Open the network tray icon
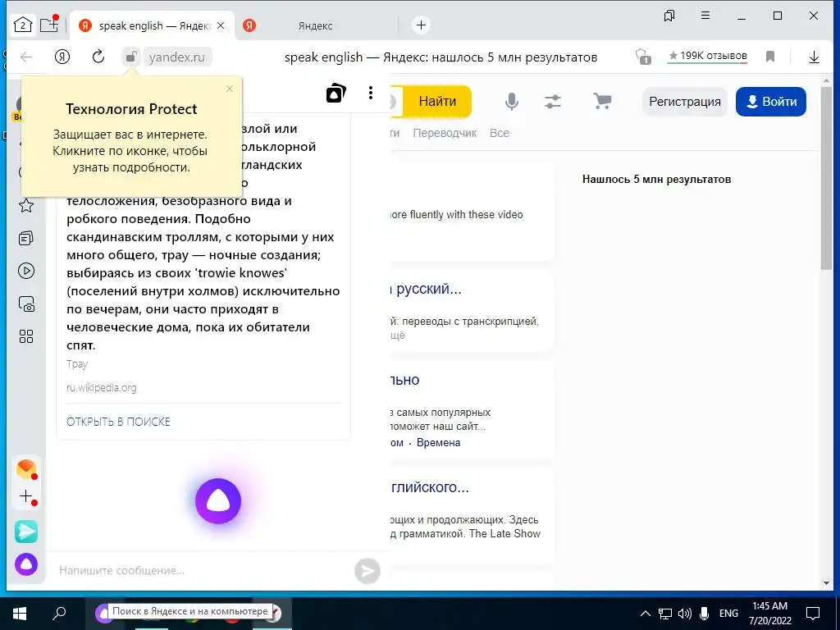840x630 pixels. (x=664, y=614)
